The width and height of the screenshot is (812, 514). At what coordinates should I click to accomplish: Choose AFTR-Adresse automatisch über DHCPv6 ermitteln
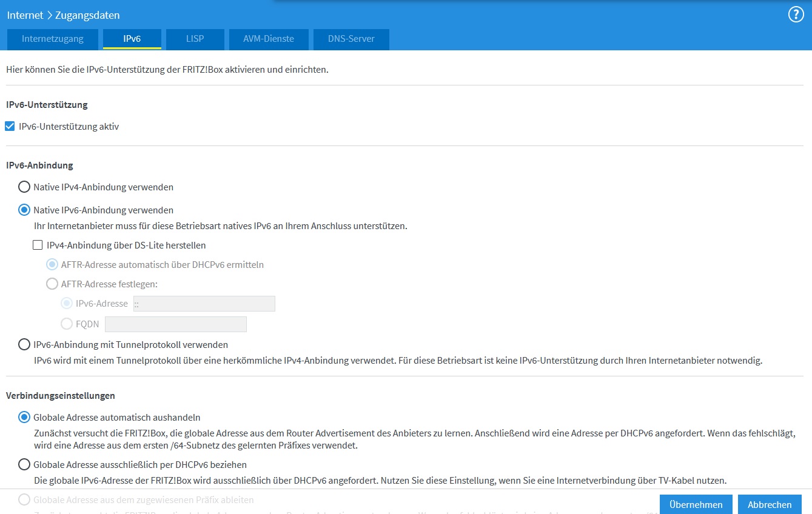(x=52, y=265)
